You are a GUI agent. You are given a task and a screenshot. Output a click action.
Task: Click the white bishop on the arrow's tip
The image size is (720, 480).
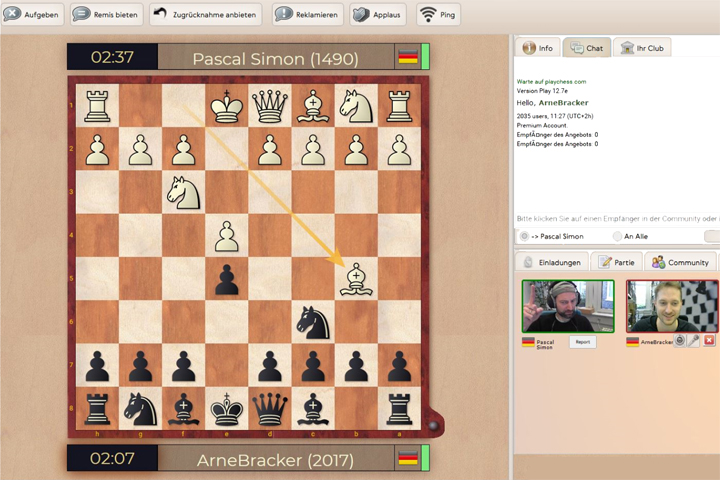point(356,279)
